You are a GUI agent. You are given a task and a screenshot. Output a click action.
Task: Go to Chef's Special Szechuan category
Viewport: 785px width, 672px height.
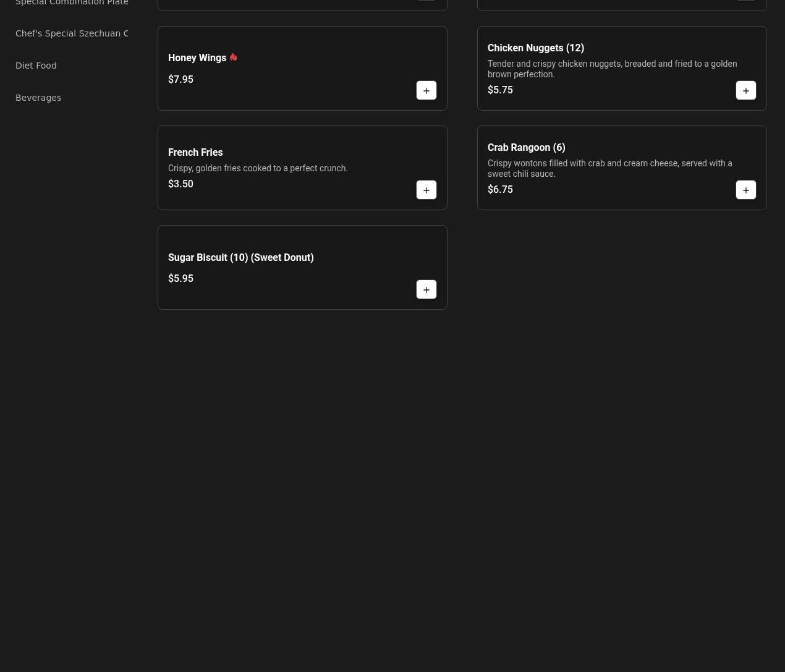point(72,33)
